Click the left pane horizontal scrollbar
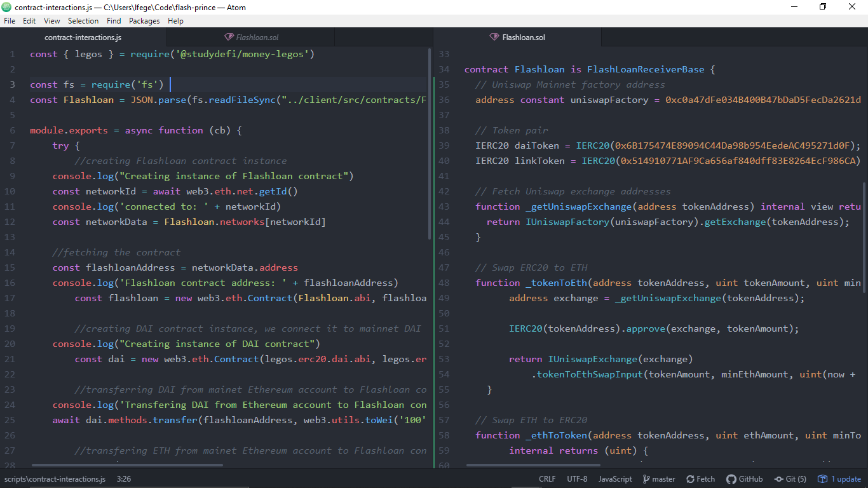Image resolution: width=868 pixels, height=488 pixels. click(x=127, y=465)
